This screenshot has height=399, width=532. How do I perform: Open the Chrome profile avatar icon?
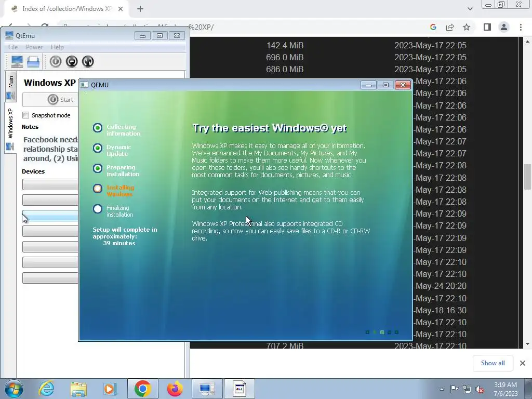tap(504, 27)
